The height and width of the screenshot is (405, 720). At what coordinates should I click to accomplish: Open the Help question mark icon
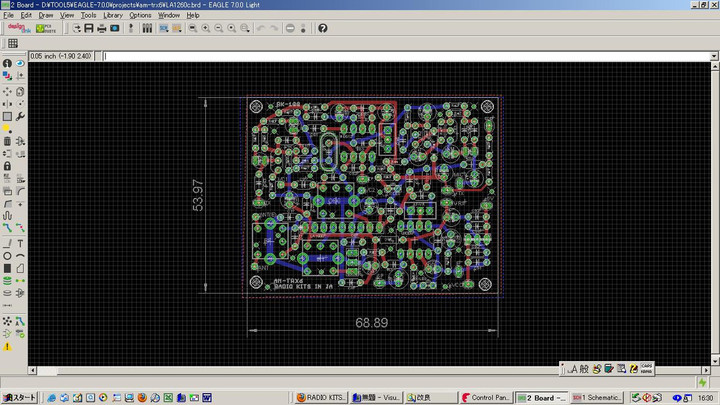pyautogui.click(x=322, y=28)
